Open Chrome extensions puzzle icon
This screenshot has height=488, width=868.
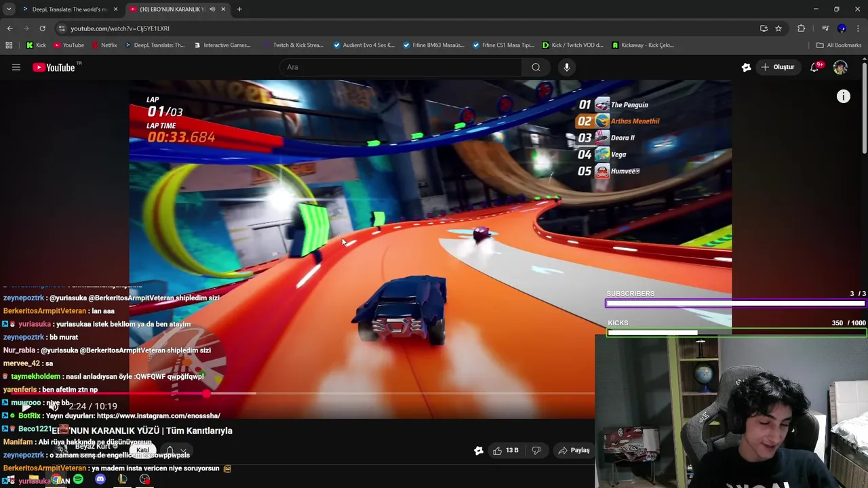click(802, 28)
